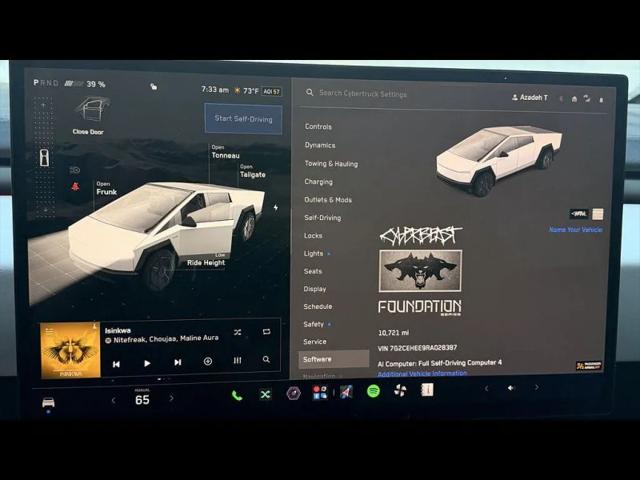Go to Lights settings

pos(313,253)
